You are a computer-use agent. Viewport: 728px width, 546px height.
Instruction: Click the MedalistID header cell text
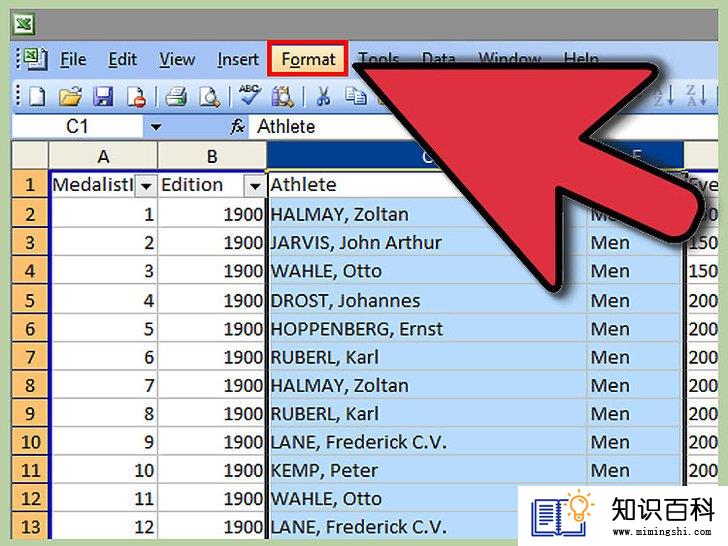pyautogui.click(x=92, y=185)
